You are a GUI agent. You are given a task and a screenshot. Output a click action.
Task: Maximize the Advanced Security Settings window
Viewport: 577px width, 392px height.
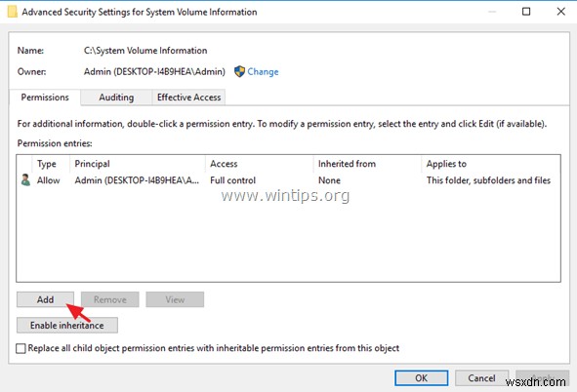(526, 12)
